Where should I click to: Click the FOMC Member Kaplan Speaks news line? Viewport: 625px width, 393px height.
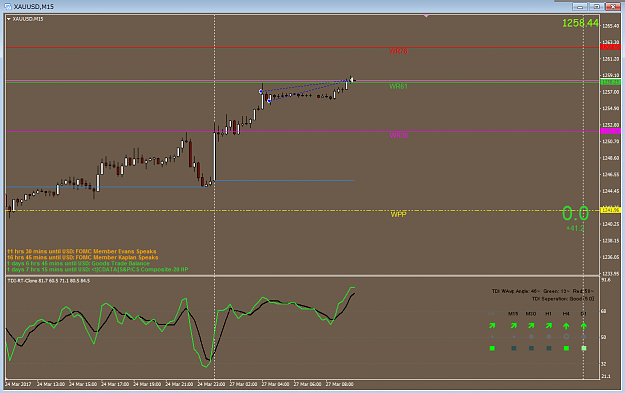click(x=83, y=257)
